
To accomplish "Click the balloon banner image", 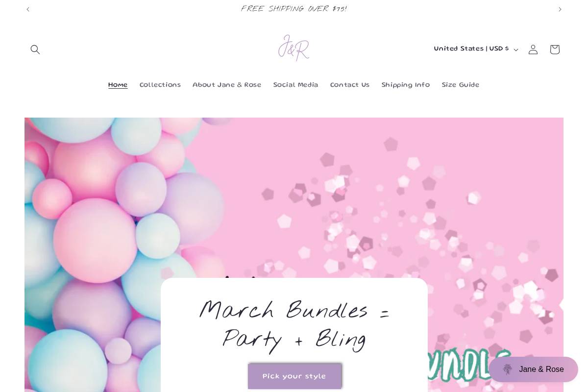I will tap(294, 196).
